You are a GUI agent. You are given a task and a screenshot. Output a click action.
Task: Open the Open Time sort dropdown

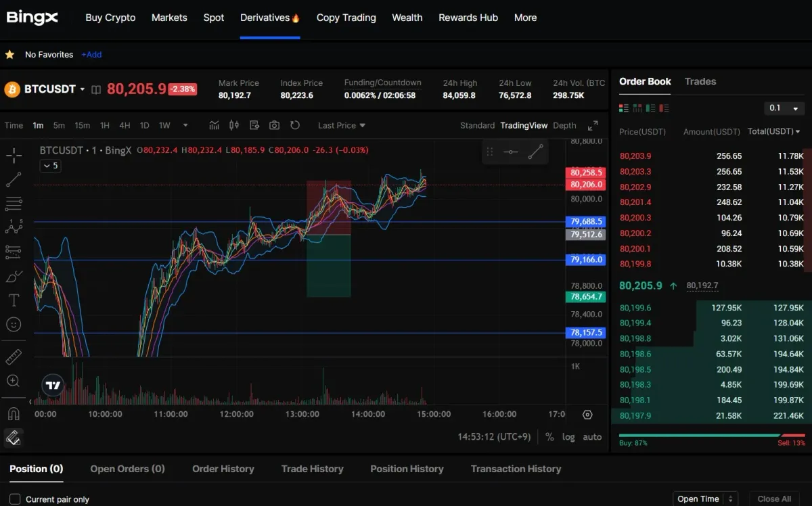[x=705, y=499]
